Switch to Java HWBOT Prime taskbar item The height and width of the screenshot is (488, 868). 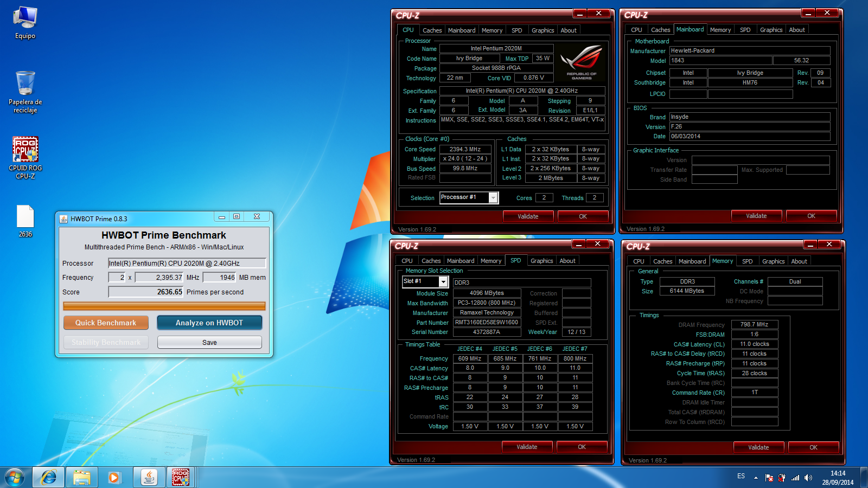(149, 477)
